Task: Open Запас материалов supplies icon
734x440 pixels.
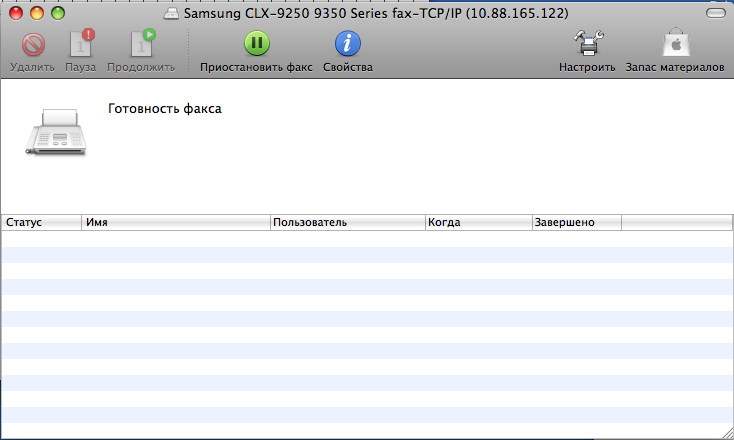Action: tap(676, 43)
